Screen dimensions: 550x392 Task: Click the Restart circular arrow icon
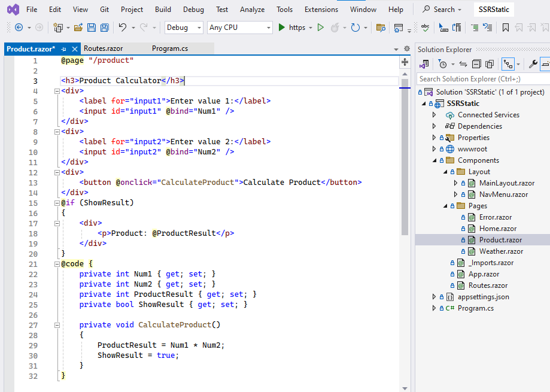click(x=355, y=28)
